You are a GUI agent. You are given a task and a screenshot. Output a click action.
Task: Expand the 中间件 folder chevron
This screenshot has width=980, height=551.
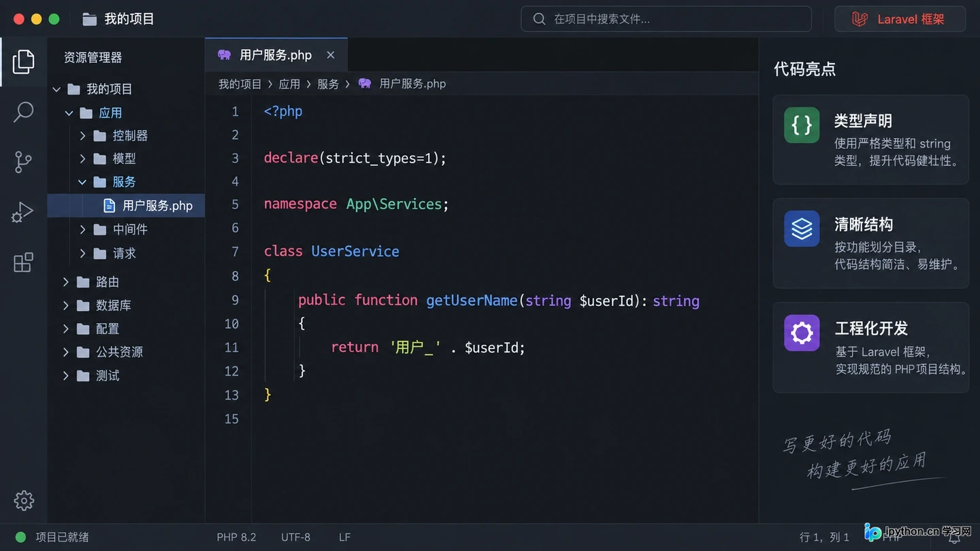(82, 229)
